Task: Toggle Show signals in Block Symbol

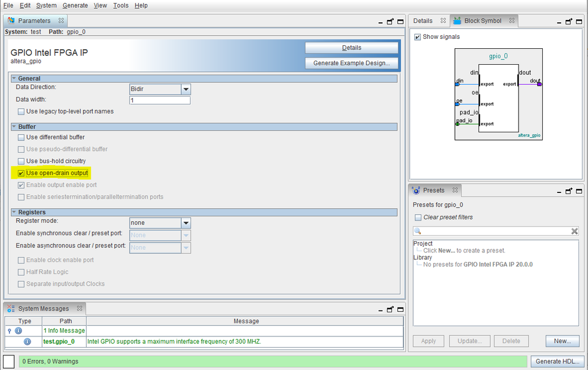Action: pos(418,35)
